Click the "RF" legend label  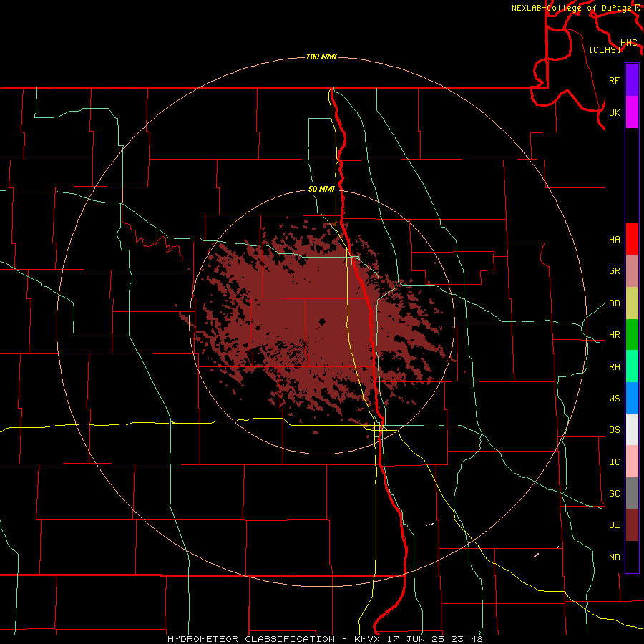point(614,81)
